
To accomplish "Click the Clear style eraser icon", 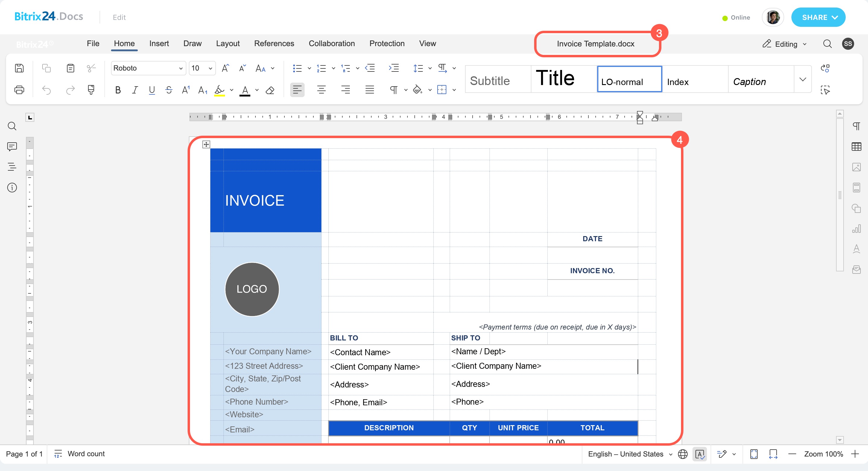I will pyautogui.click(x=270, y=90).
